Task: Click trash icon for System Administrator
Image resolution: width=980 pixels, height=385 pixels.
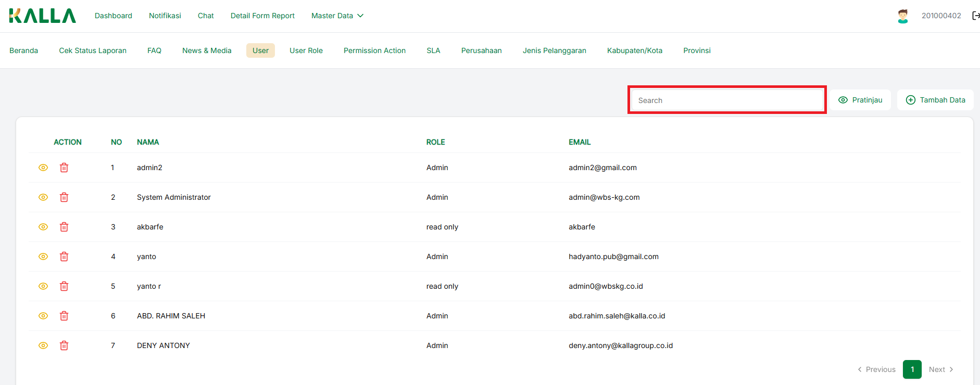Action: 64,197
